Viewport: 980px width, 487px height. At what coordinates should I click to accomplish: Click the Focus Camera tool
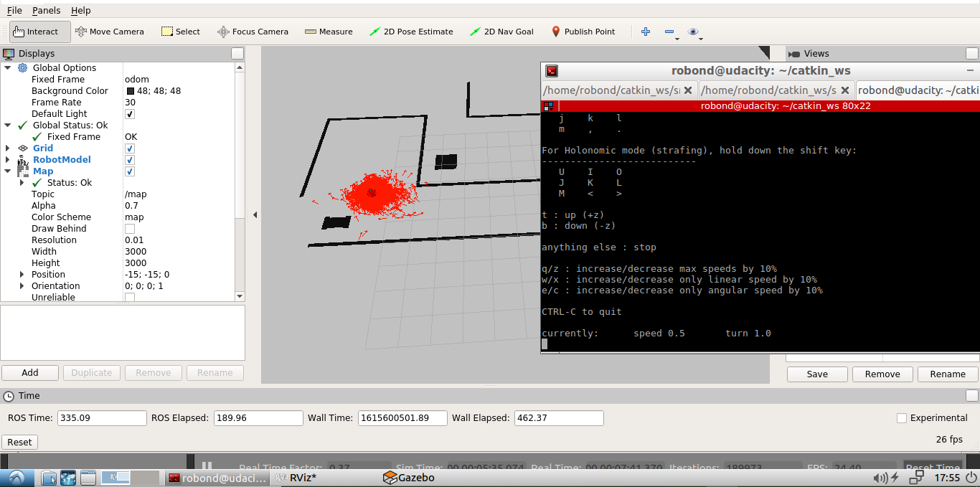click(x=253, y=31)
